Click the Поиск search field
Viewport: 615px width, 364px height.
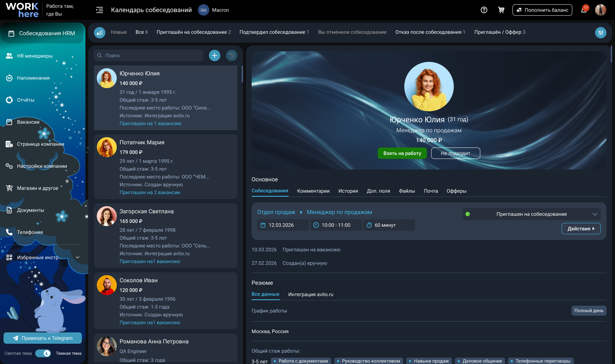click(x=149, y=55)
